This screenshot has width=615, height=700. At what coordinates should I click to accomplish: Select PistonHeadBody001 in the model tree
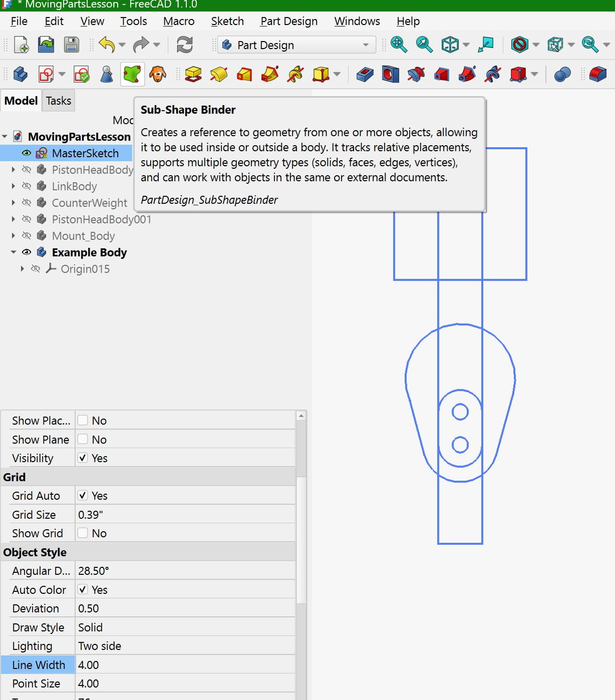(101, 219)
